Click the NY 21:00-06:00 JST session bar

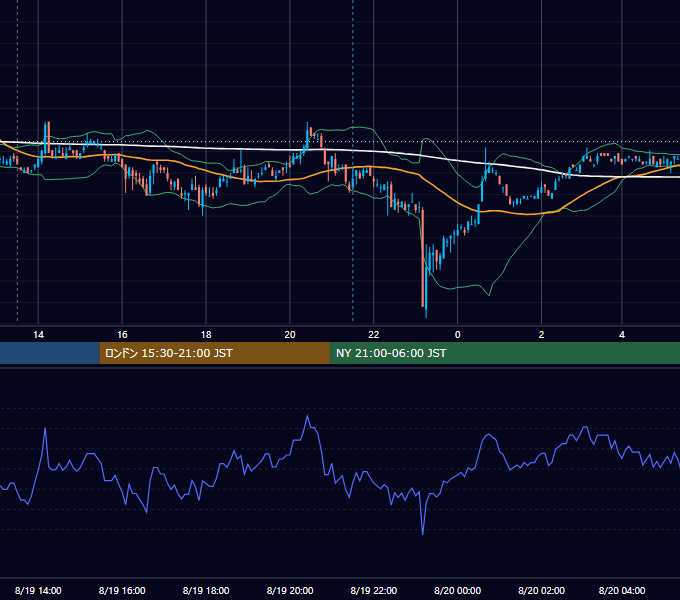tap(505, 353)
